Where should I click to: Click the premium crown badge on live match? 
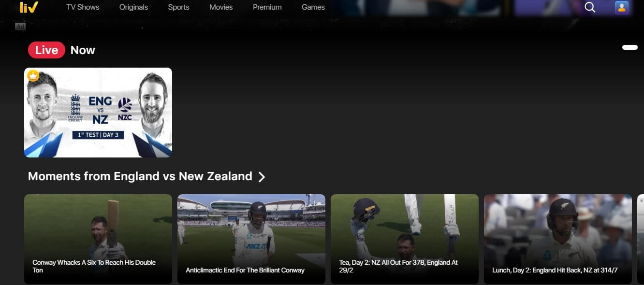point(33,75)
